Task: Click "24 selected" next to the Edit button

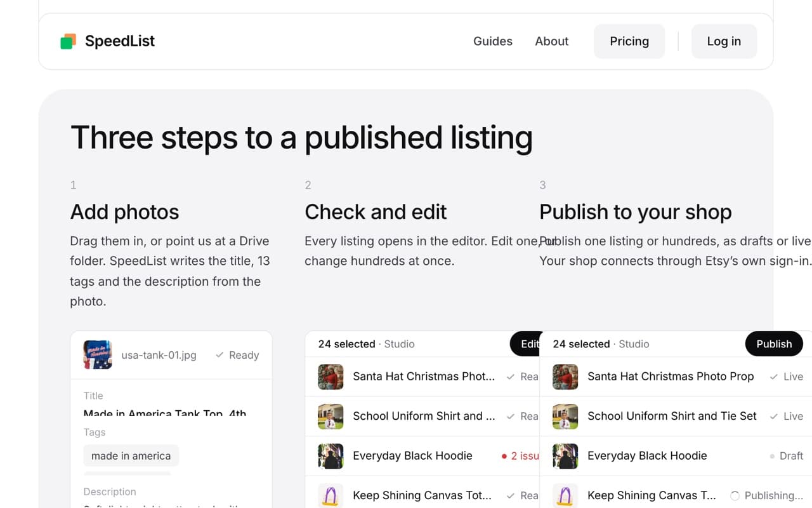Action: click(x=346, y=344)
